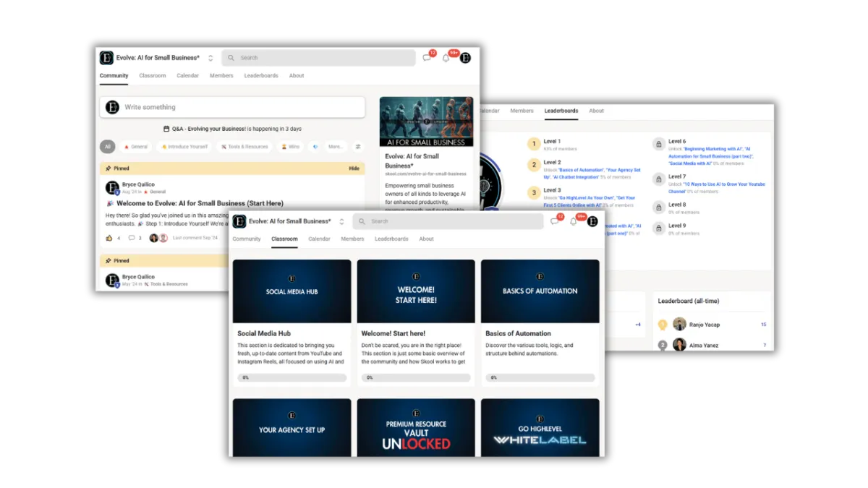Screen dimensions: 868x488
Task: Select the All filter chip
Action: [108, 147]
